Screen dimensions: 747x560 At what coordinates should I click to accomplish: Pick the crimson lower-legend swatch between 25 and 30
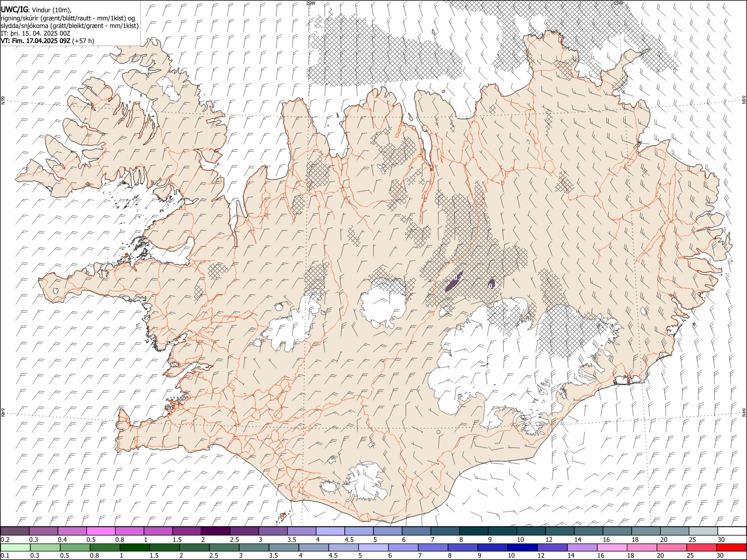point(701,548)
